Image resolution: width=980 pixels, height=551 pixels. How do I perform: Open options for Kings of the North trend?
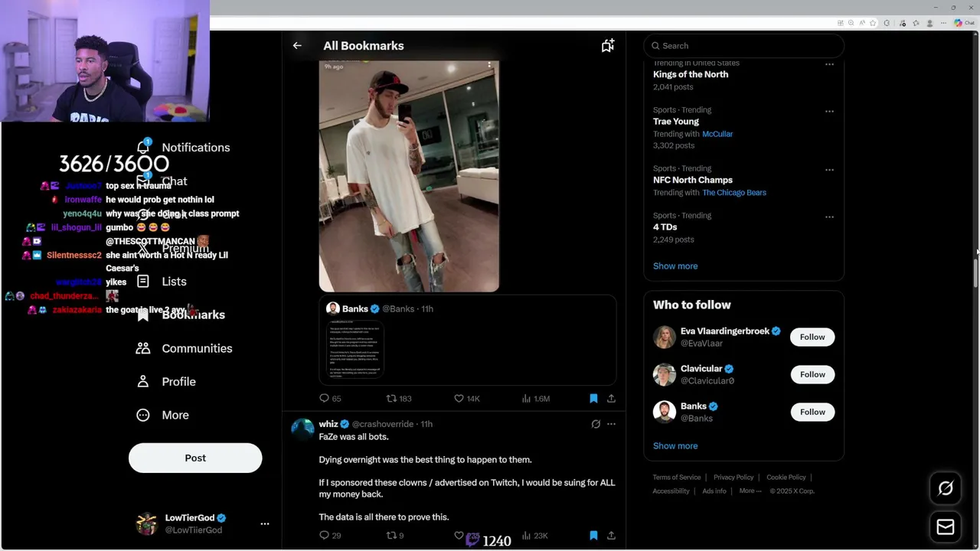(829, 65)
